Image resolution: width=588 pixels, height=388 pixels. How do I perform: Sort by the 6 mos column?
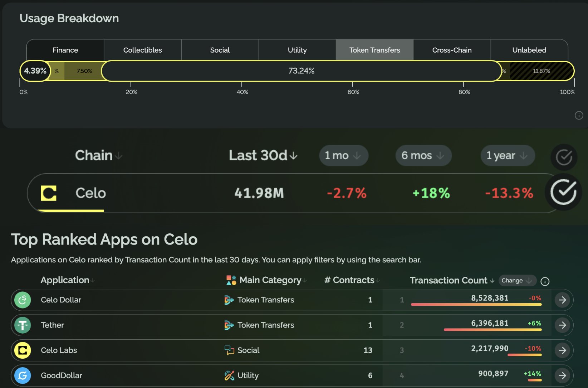(423, 156)
